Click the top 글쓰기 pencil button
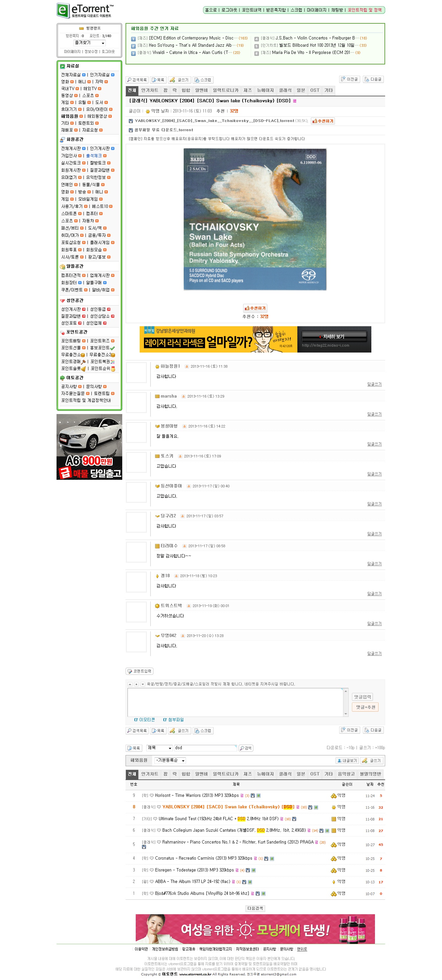 coord(179,80)
